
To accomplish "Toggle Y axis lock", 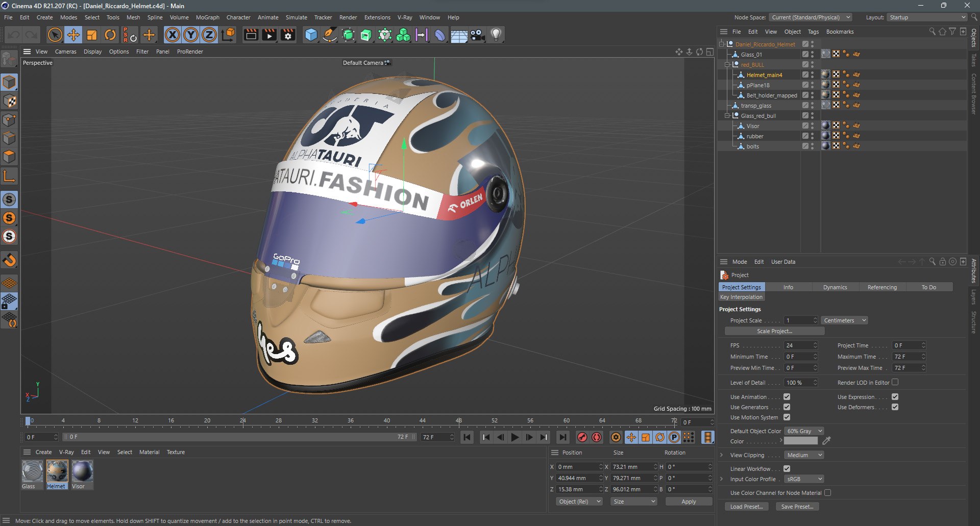I will [x=191, y=35].
